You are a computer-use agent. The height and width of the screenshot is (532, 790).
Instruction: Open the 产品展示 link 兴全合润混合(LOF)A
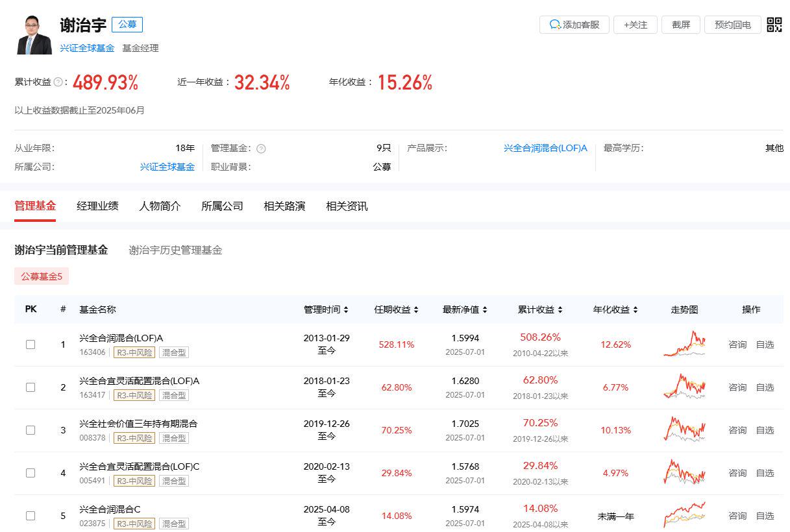[545, 149]
